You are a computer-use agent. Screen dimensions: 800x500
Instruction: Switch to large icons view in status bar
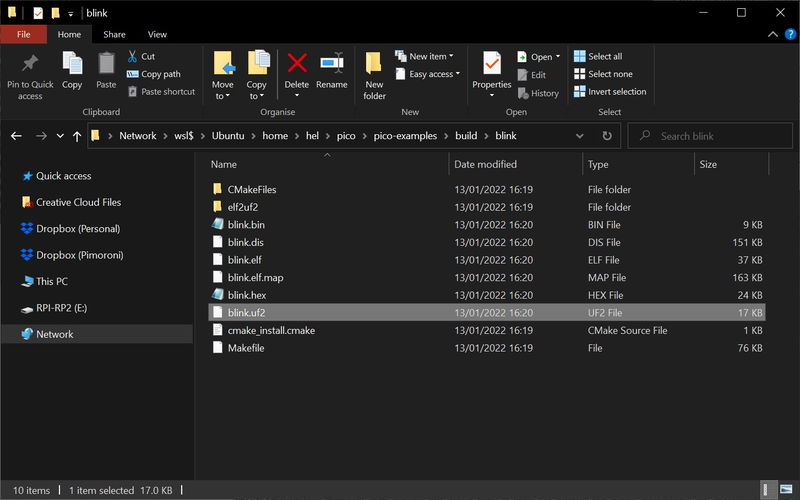787,491
